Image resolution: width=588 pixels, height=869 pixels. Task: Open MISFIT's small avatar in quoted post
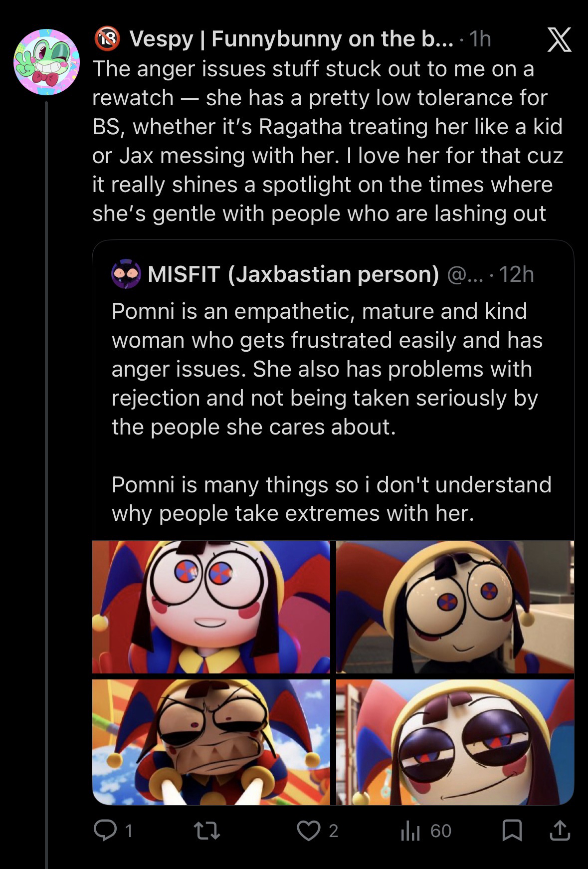[125, 274]
